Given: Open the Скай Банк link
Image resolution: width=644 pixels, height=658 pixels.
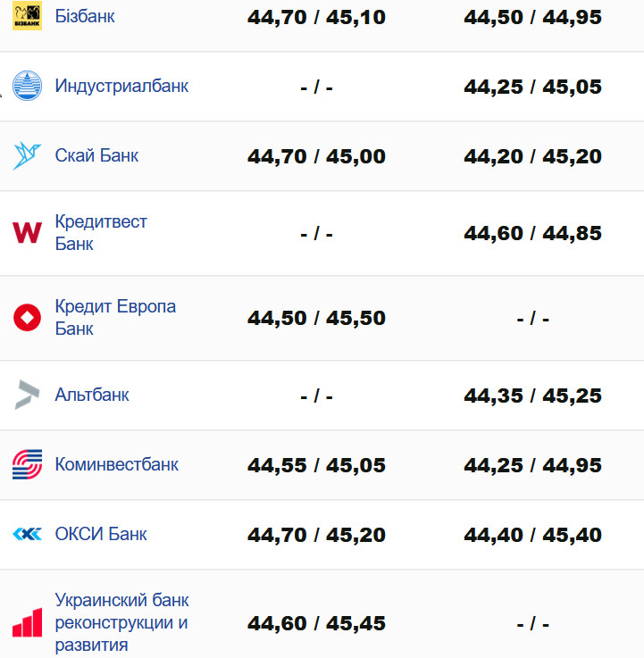Looking at the screenshot, I should tap(96, 155).
